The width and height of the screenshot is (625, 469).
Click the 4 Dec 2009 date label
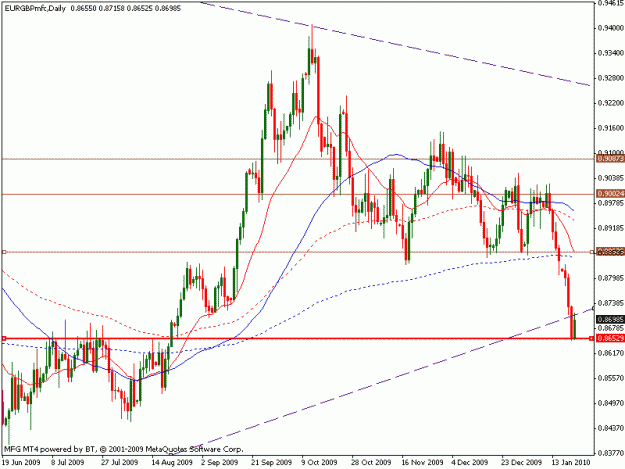[470, 462]
